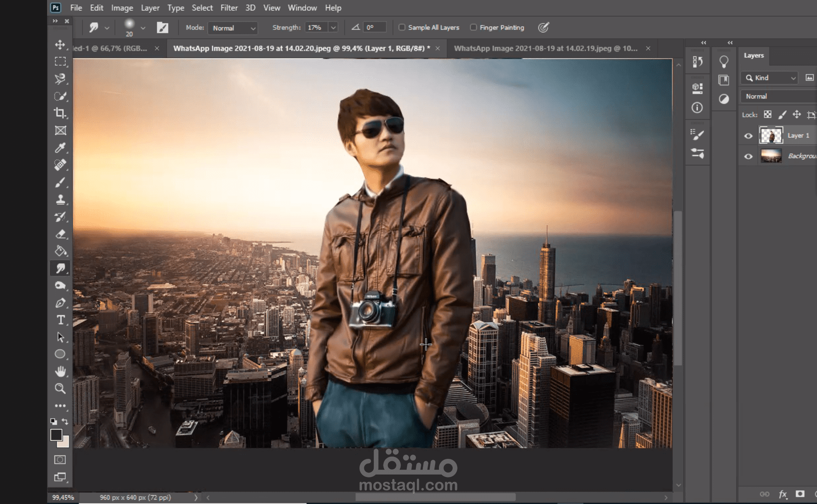Select the Eyedropper tool

[60, 148]
